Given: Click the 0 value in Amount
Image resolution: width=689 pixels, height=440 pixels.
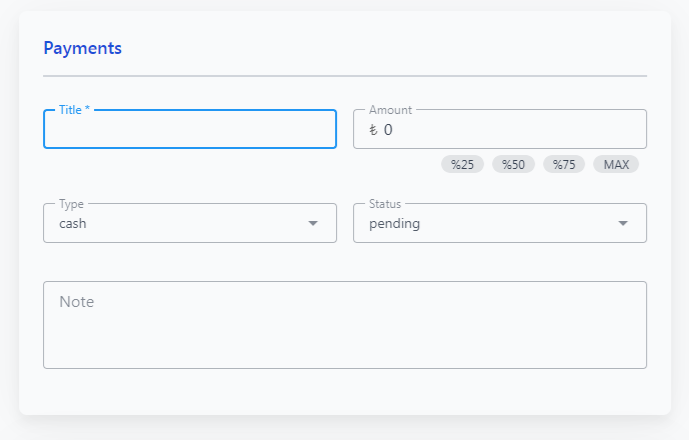Looking at the screenshot, I should coord(388,130).
